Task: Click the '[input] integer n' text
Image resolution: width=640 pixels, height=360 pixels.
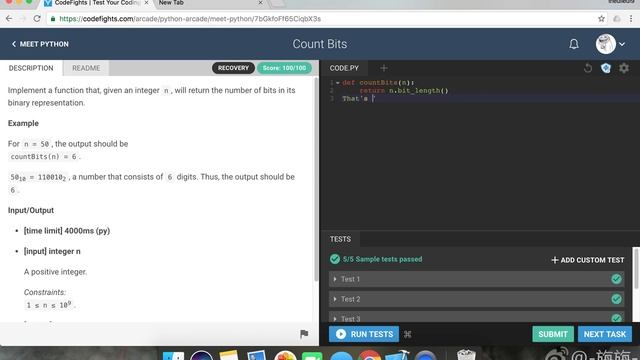Action: click(x=52, y=251)
